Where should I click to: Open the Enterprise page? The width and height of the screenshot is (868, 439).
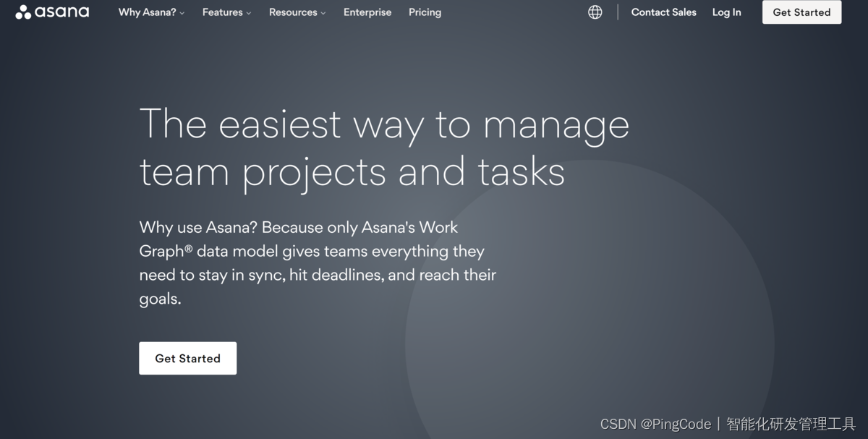click(367, 12)
